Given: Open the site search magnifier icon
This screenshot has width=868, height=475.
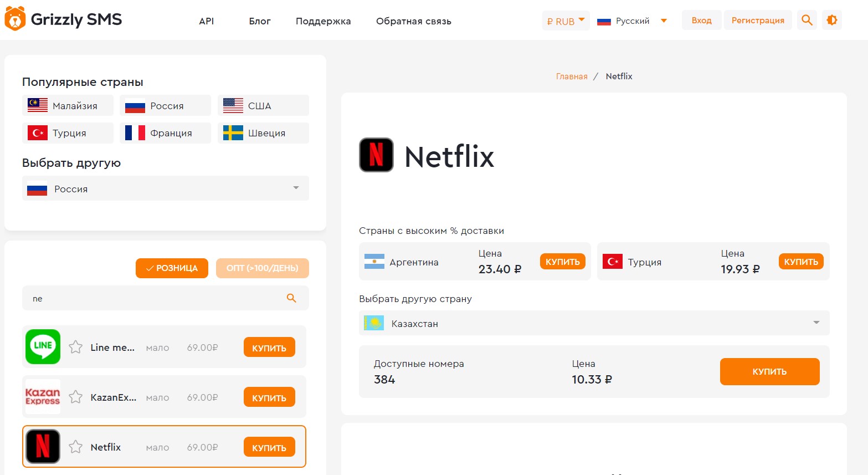Looking at the screenshot, I should [807, 21].
